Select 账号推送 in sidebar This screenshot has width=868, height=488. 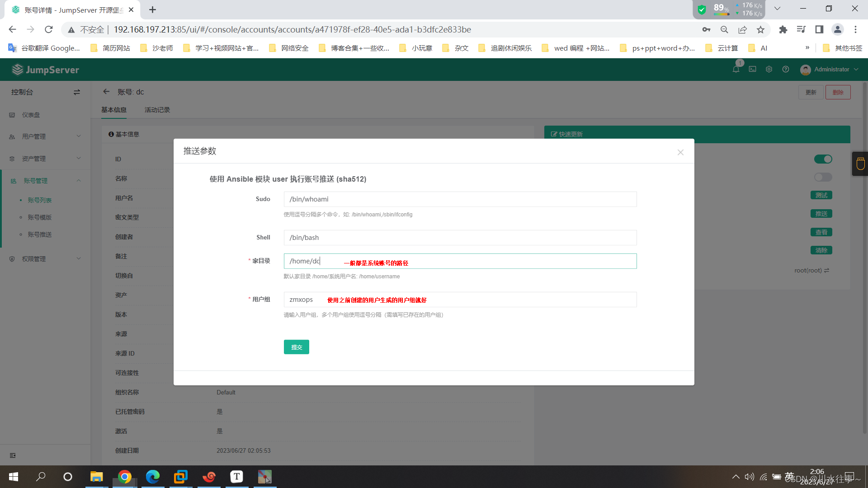(40, 235)
